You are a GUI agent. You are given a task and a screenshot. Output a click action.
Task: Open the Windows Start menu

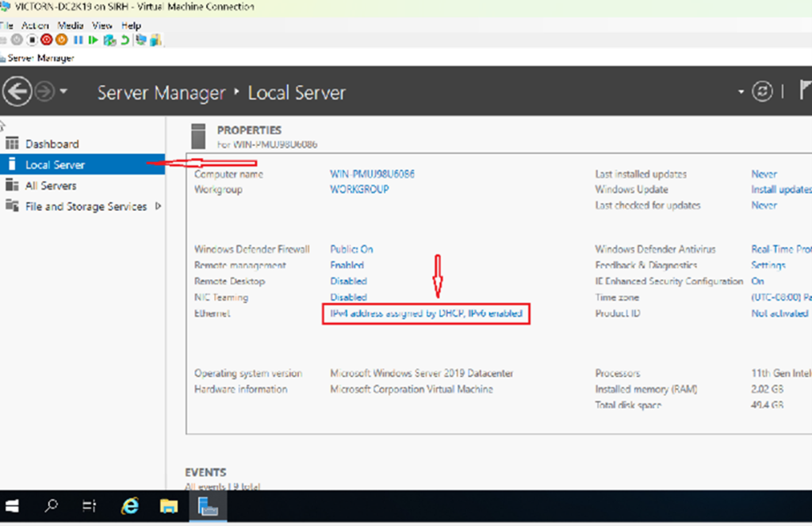(12, 506)
